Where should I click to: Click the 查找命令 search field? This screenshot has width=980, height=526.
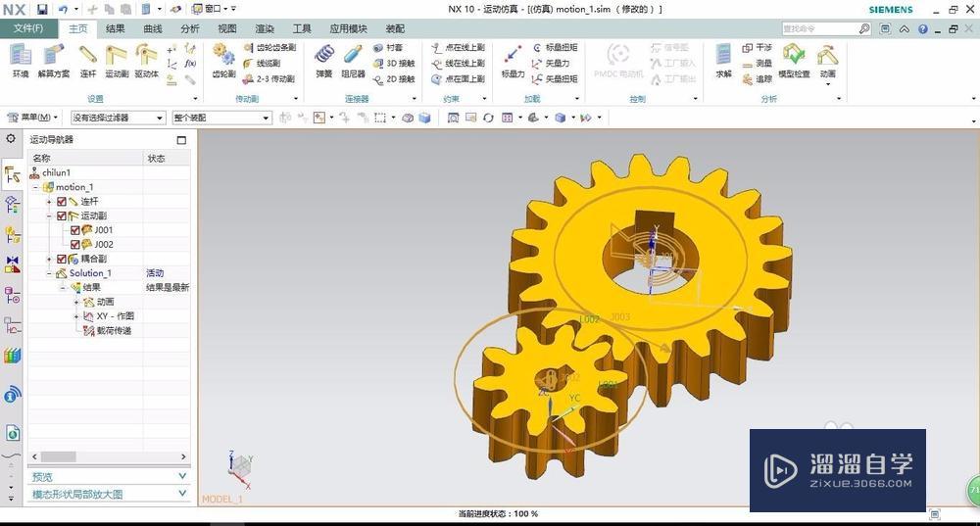coord(819,28)
